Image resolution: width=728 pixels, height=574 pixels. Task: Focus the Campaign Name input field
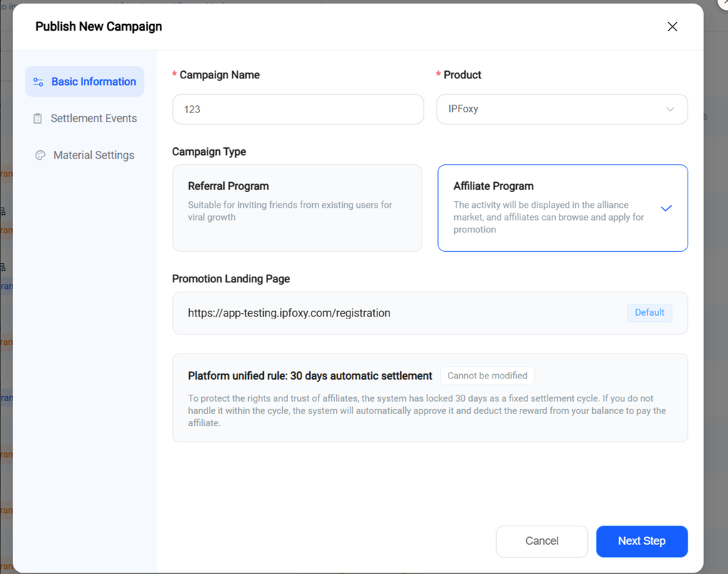click(x=298, y=109)
